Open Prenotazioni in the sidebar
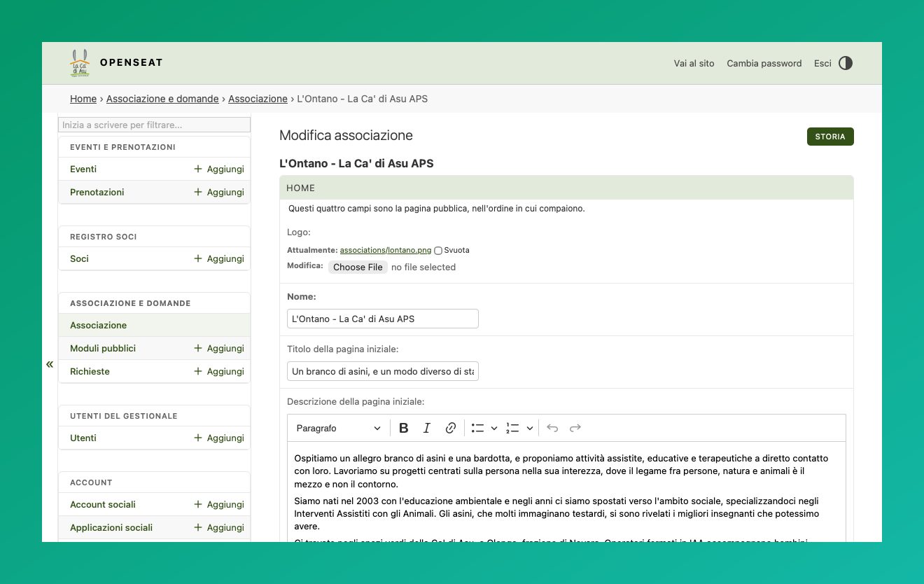 tap(97, 192)
